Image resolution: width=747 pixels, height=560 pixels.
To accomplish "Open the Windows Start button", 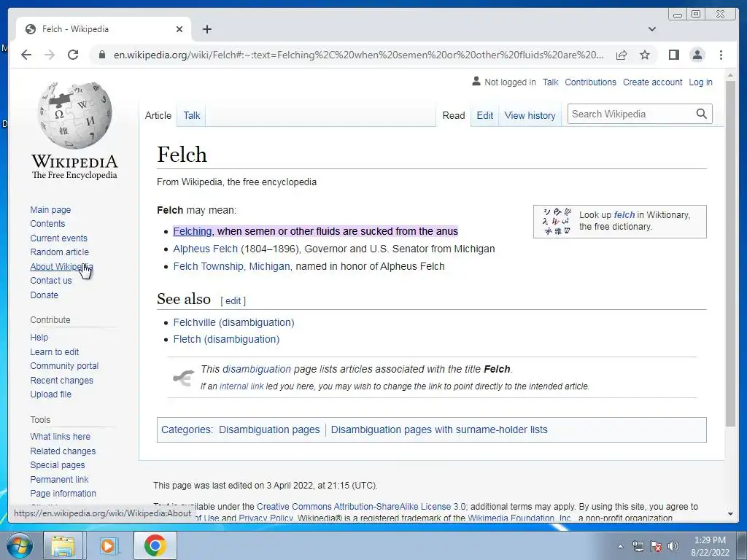I will coord(19,545).
